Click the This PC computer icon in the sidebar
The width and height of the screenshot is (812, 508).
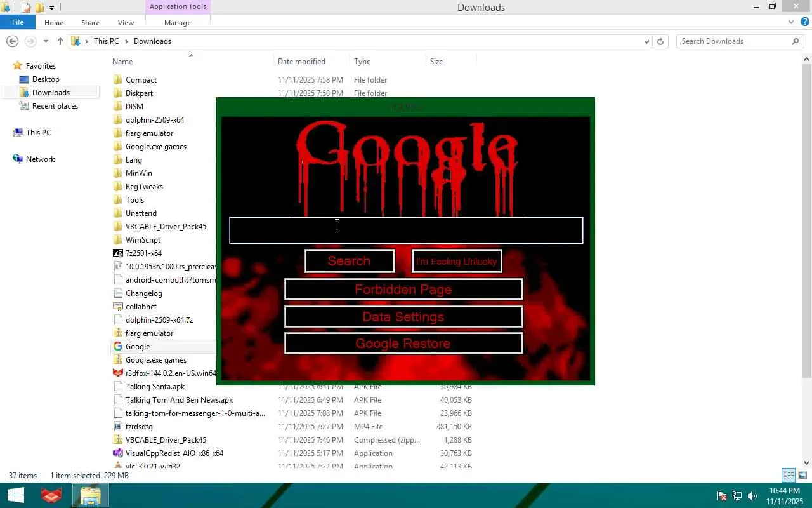[x=18, y=133]
